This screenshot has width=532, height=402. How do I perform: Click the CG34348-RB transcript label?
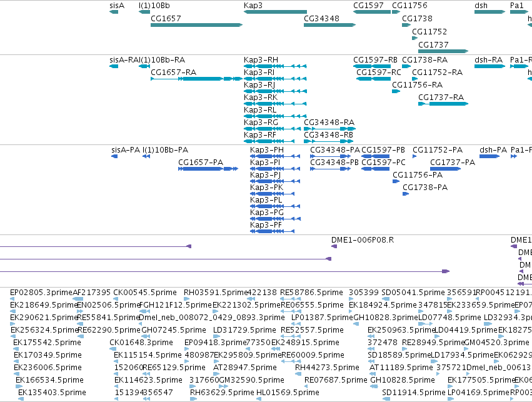(x=329, y=135)
